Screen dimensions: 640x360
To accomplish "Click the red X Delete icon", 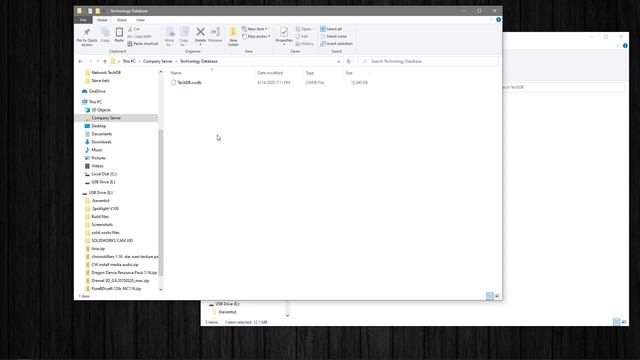I will pyautogui.click(x=200, y=36).
